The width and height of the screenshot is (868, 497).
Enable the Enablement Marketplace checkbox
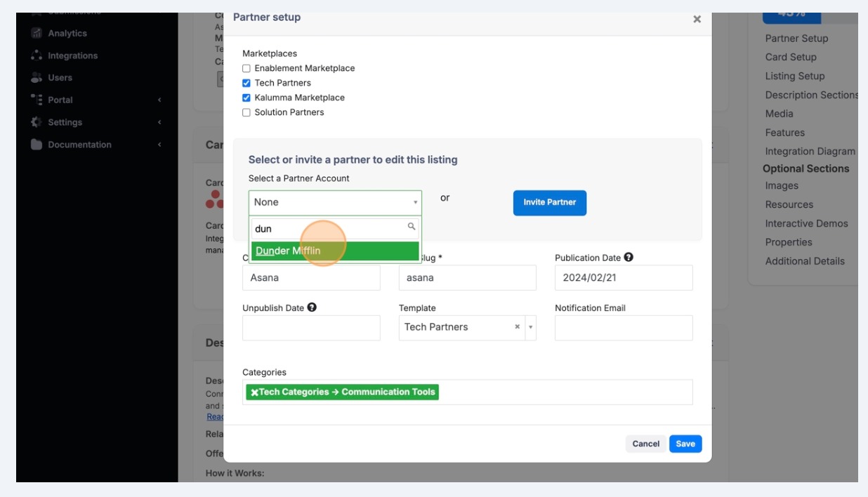click(246, 68)
